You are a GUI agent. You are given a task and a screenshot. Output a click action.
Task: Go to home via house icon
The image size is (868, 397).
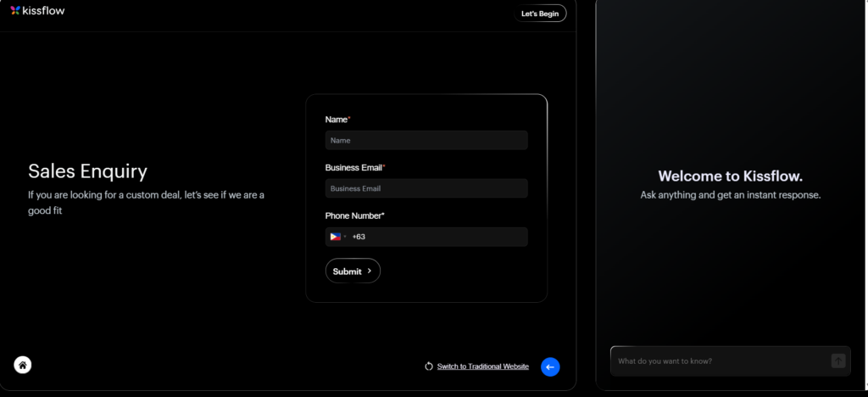coord(23,366)
